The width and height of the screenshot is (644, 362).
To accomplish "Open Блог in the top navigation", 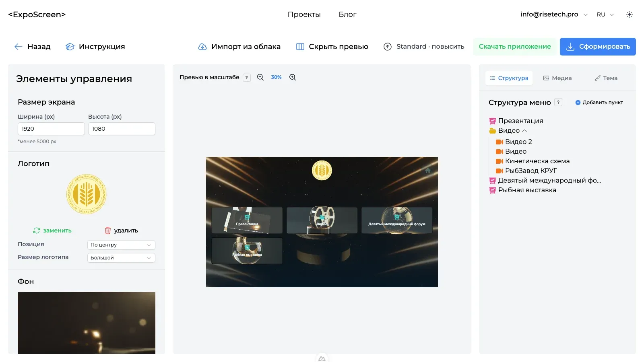I will point(348,14).
